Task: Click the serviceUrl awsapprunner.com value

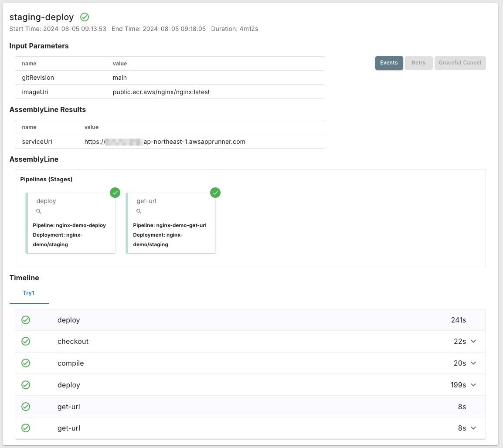Action: pyautogui.click(x=165, y=142)
